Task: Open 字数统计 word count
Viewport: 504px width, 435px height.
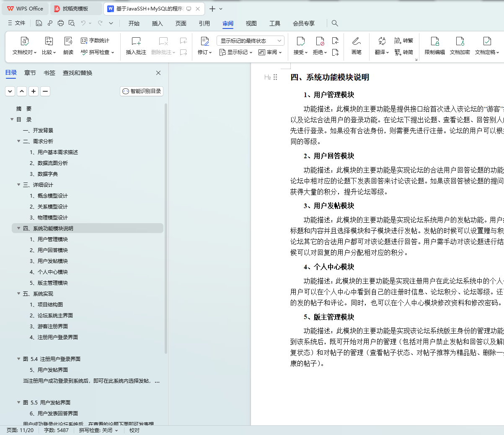Action: (x=95, y=41)
